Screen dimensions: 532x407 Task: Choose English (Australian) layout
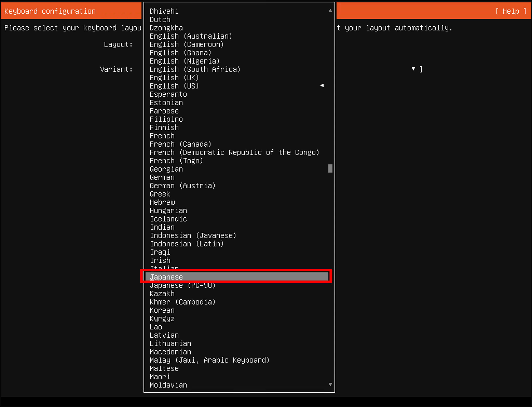191,36
